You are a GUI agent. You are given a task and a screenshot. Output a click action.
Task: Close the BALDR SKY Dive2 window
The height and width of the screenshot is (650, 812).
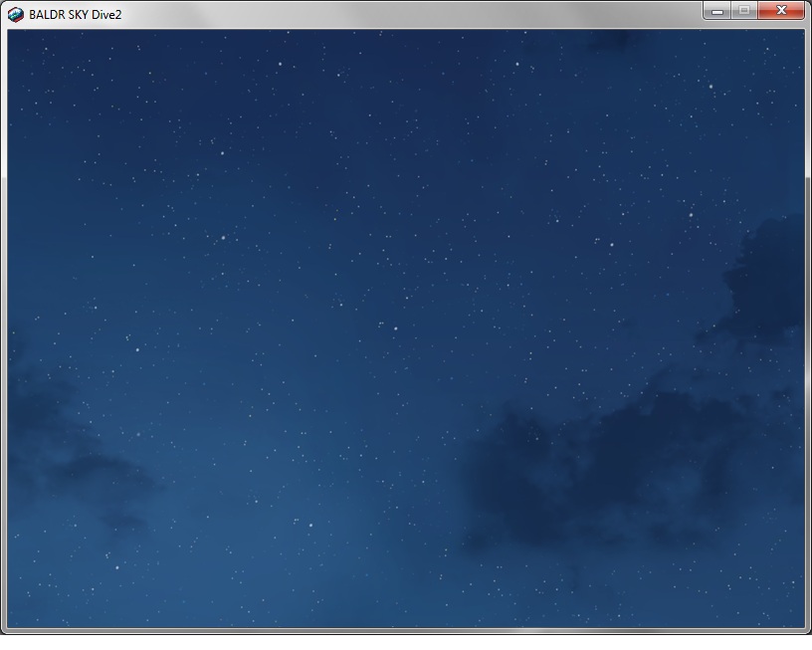[781, 10]
